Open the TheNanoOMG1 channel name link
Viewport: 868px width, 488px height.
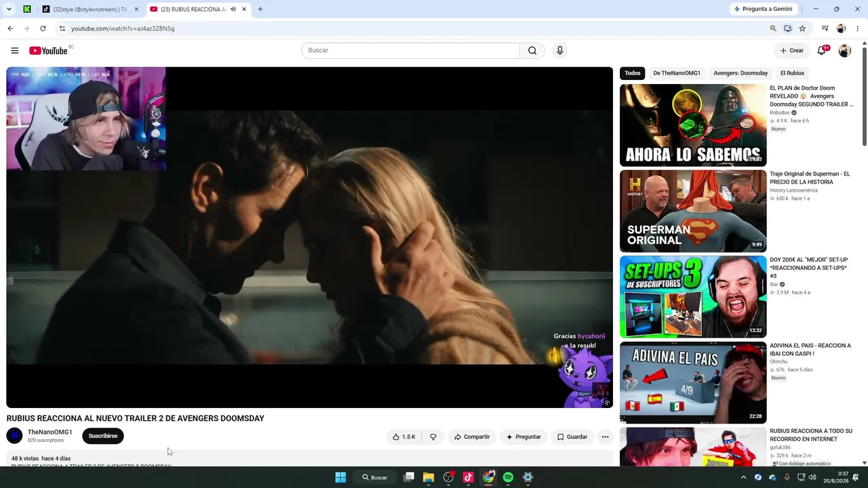coord(50,432)
